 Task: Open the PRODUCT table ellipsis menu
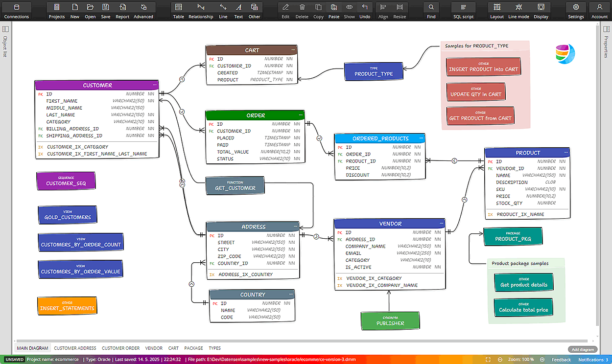(x=565, y=153)
